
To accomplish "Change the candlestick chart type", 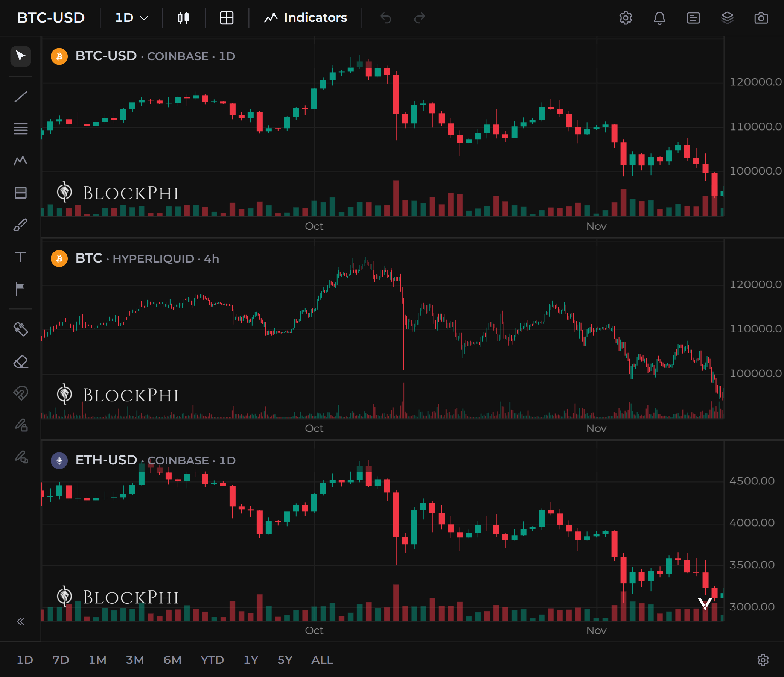I will coord(184,18).
